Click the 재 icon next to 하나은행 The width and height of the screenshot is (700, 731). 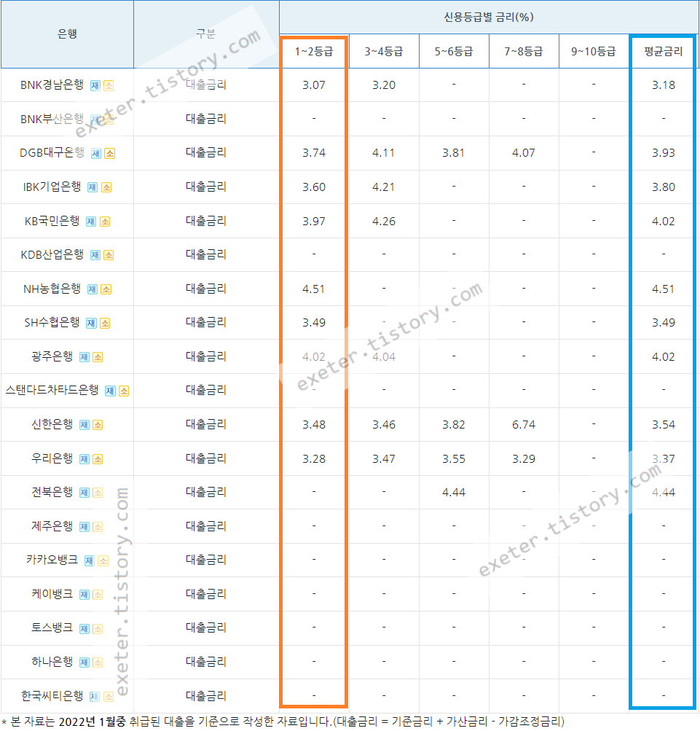84,662
